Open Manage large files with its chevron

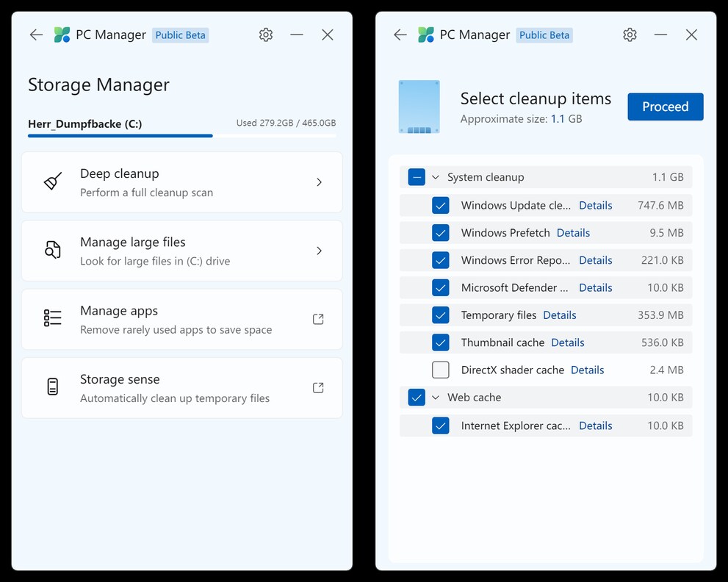tap(319, 251)
